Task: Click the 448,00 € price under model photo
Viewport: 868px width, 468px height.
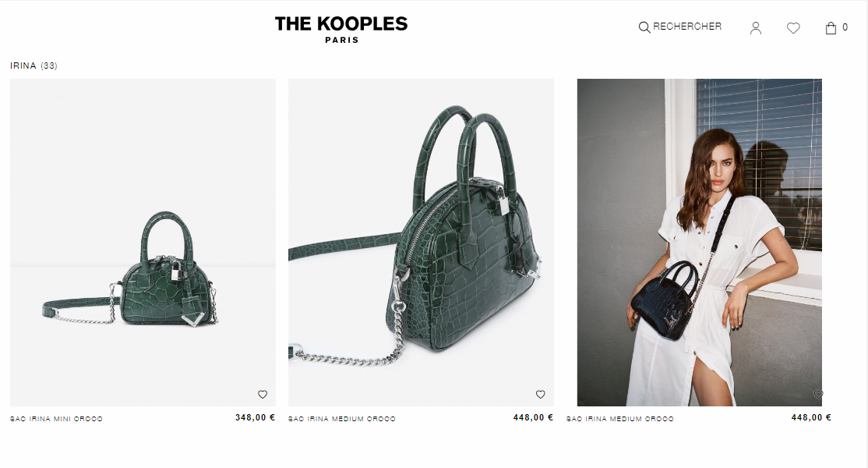Action: click(811, 417)
